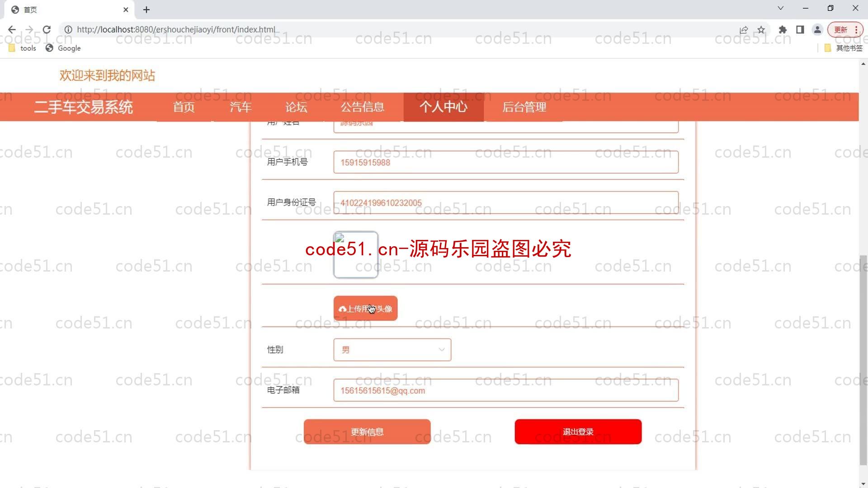Open the tab search chevron
This screenshot has height=488, width=868.
click(x=780, y=8)
